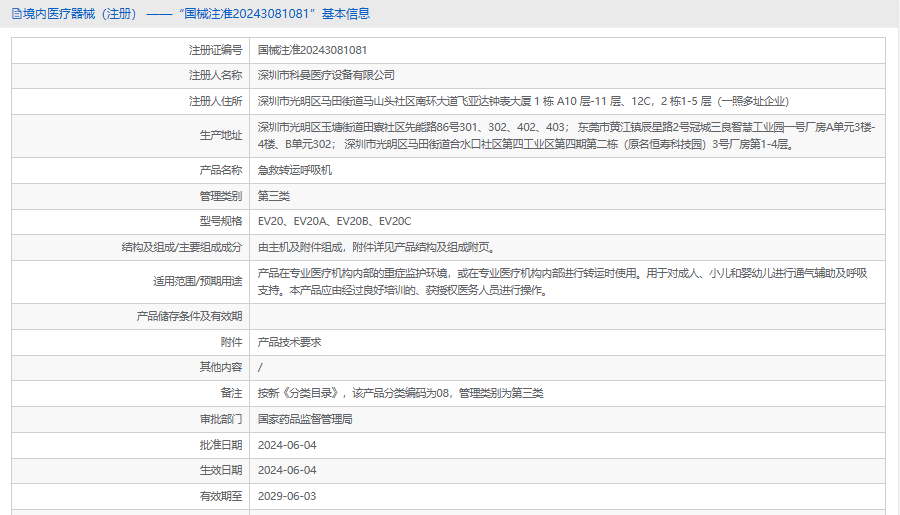Screen dimensions: 900x515
Task: Click the company name 深圳市科曼医疗设备有限公司
Action: point(326,75)
